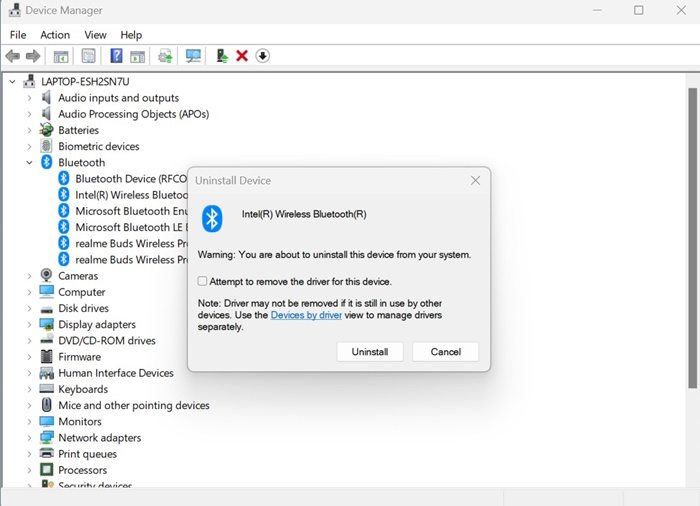
Task: Maximize the Device Manager window
Action: click(639, 10)
